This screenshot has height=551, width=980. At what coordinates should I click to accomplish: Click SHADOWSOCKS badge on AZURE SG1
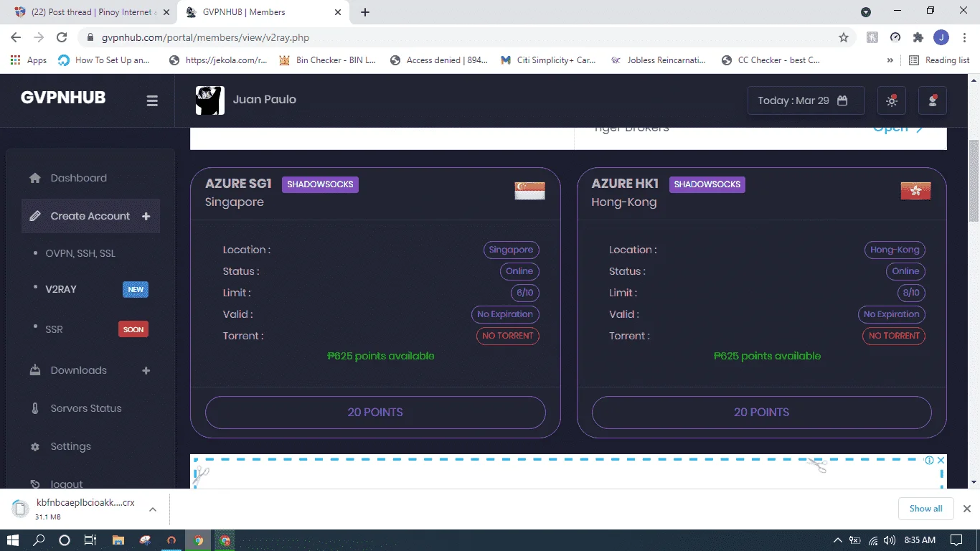click(320, 184)
